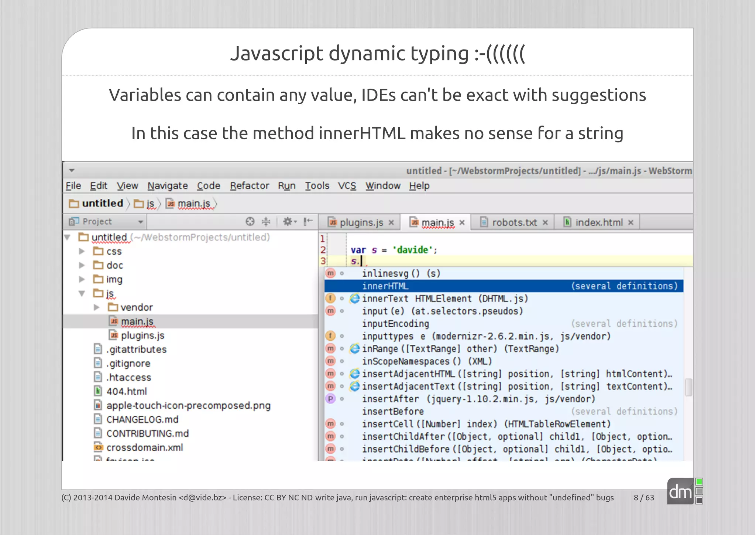This screenshot has width=756, height=535.
Task: Click the completion popup scrollbar thumb
Action: pos(688,387)
